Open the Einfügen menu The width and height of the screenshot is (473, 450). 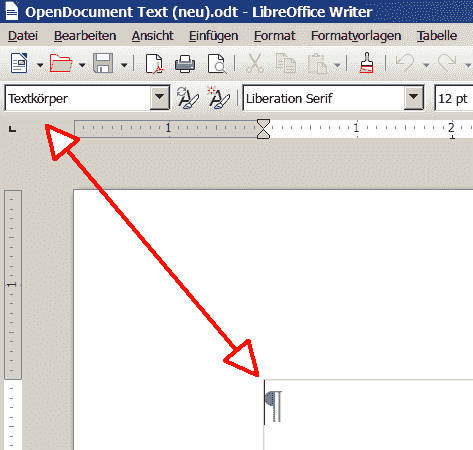(213, 36)
